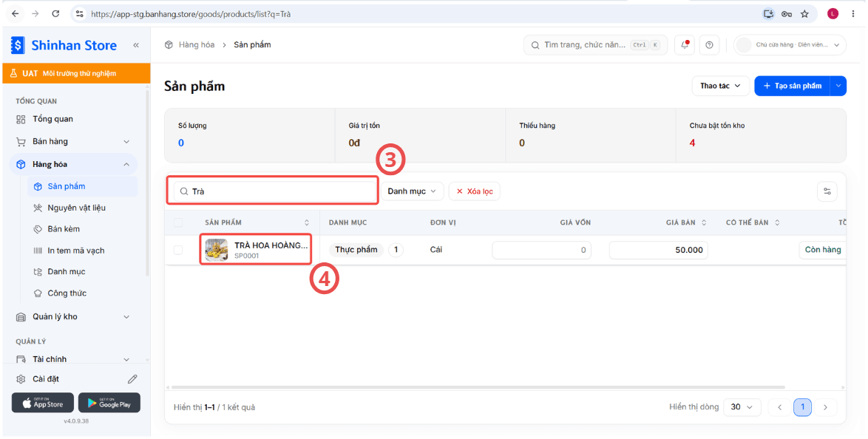Open the arrow next to Tạo sản phẩm
Screen dimensions: 868x439
[838, 86]
